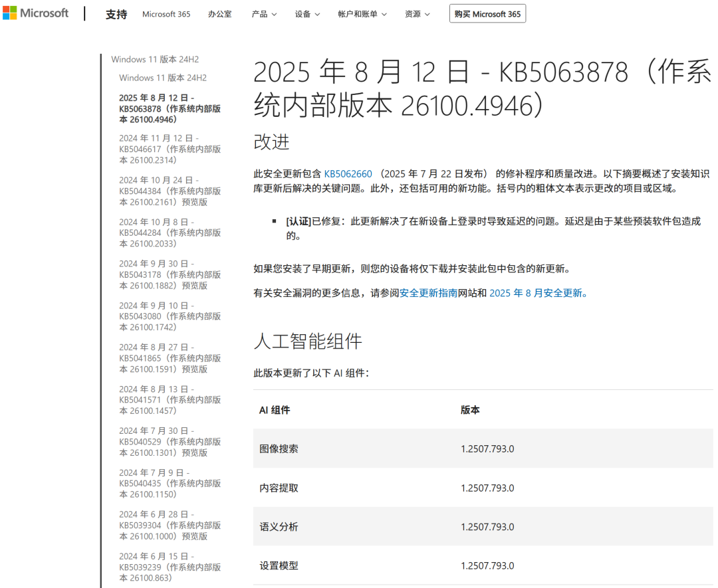Open KB5044284 sidebar article link

point(170,233)
